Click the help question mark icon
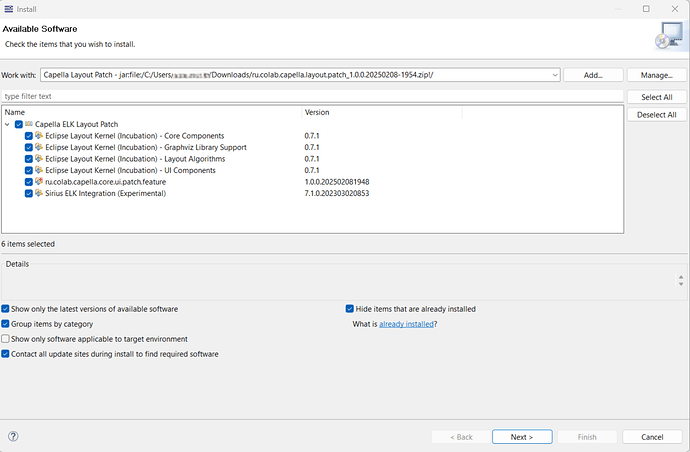Image resolution: width=690 pixels, height=452 pixels. tap(13, 437)
